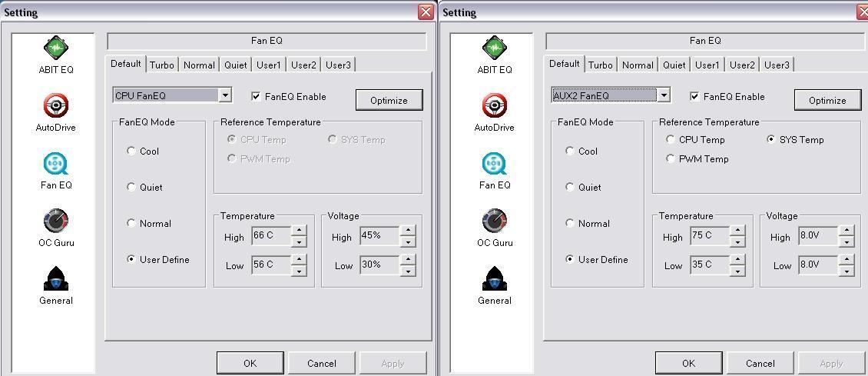Screen dimensions: 868x376
Task: Click Optimize in CPU FanEQ window
Action: (x=389, y=100)
